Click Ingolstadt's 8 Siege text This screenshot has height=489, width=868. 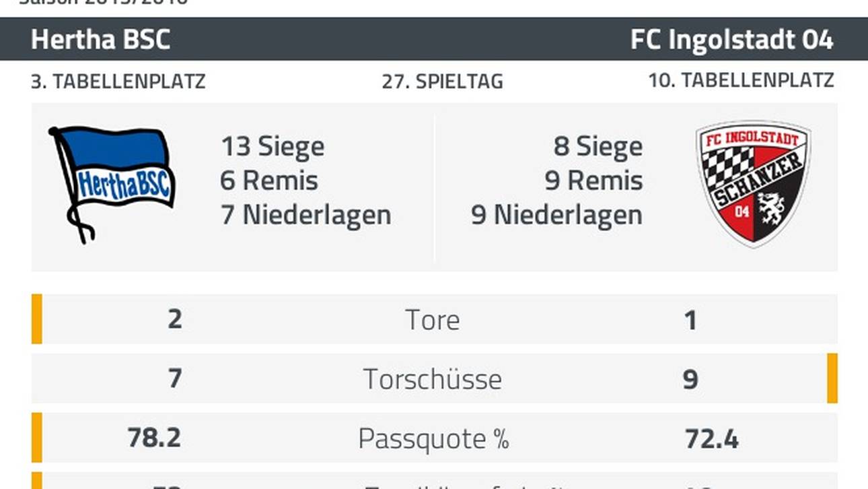598,146
